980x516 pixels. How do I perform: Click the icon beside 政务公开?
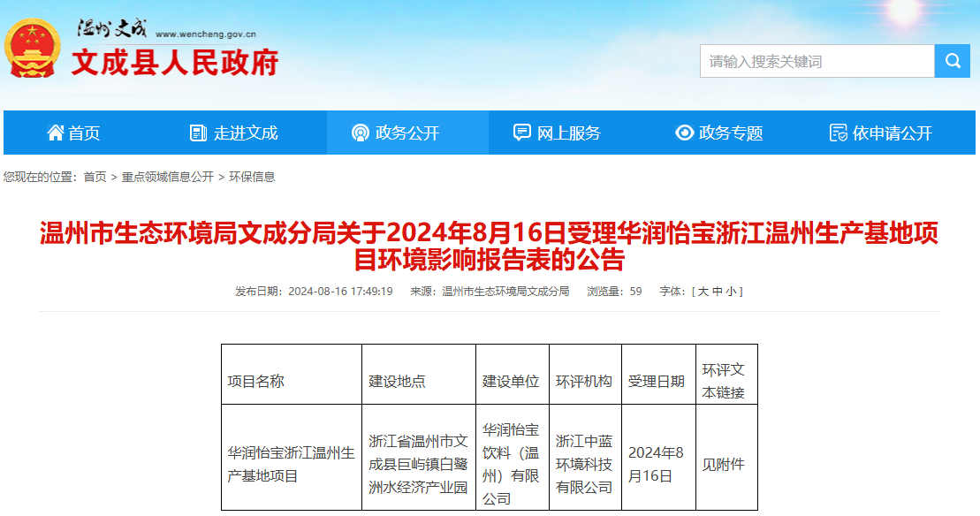pyautogui.click(x=360, y=133)
